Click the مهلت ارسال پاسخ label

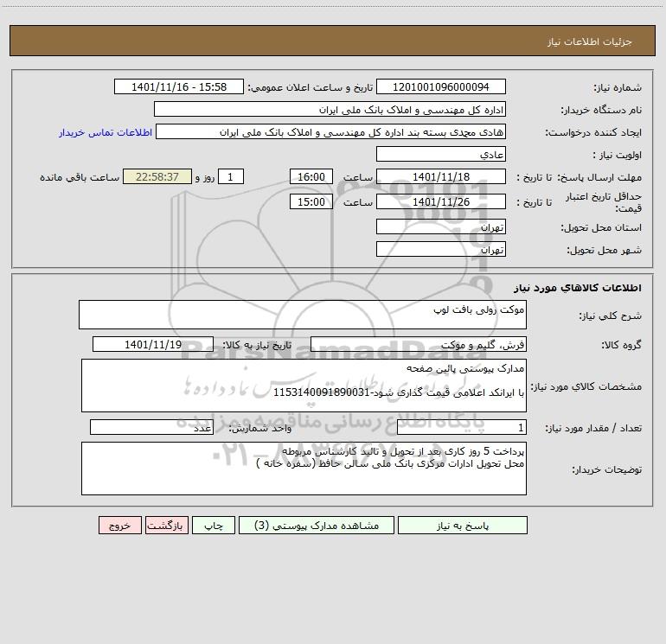tap(599, 177)
